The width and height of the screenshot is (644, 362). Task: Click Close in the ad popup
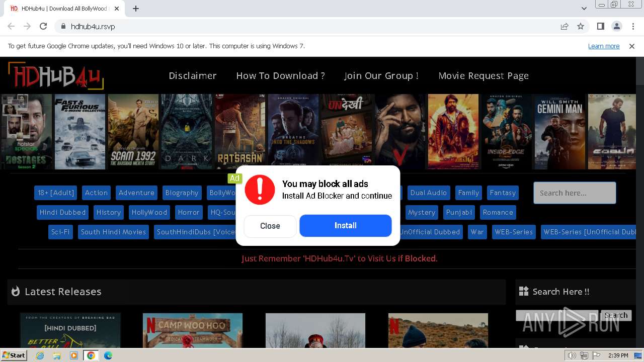(270, 226)
